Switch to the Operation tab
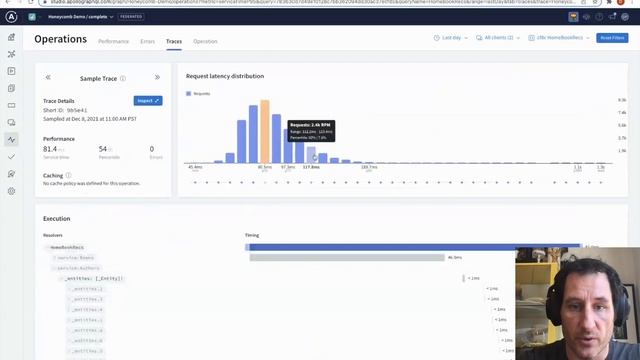The width and height of the screenshot is (640, 360). (205, 41)
